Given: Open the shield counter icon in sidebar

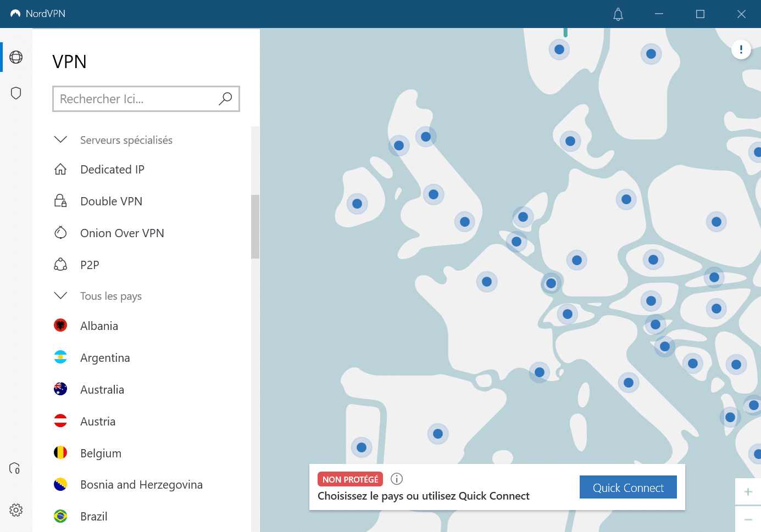Looking at the screenshot, I should point(15,468).
